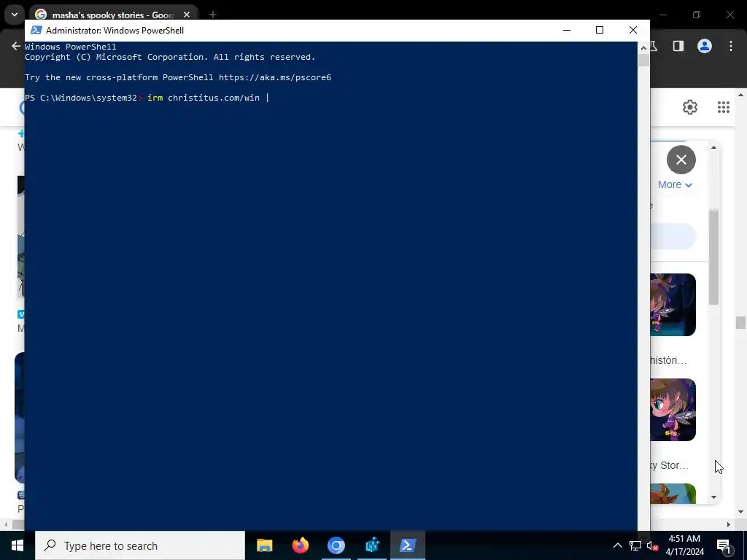Open the clock and date flyout
747x560 pixels.
click(684, 545)
